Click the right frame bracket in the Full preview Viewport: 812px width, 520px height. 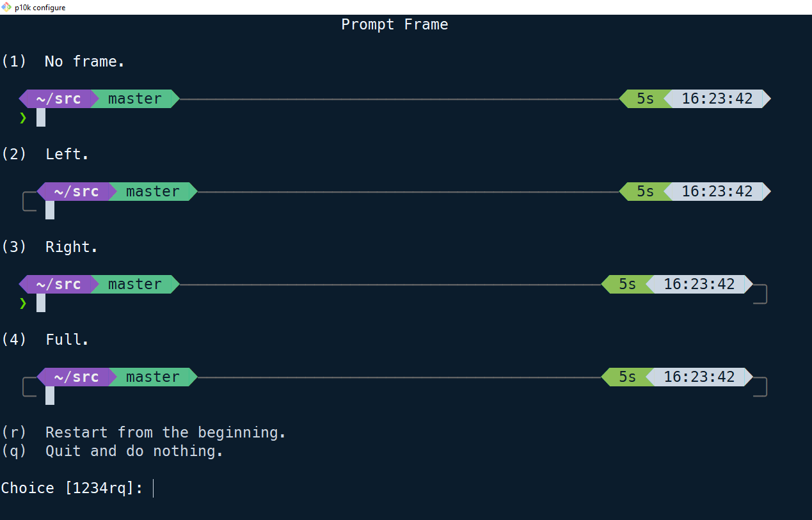pyautogui.click(x=761, y=385)
